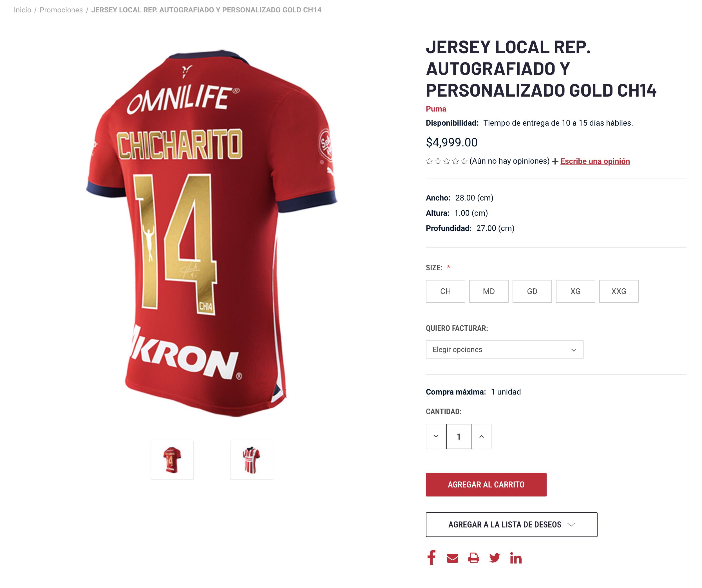Pick size GD
702x588 pixels.
point(532,291)
